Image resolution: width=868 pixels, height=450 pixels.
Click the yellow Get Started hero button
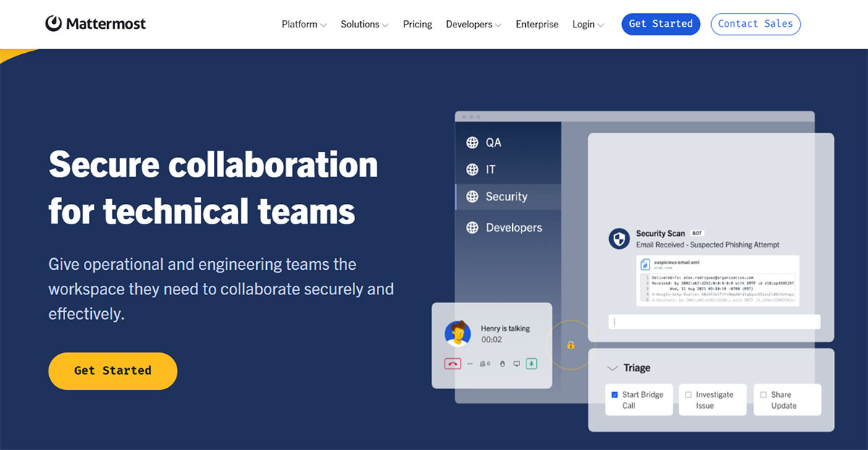(113, 370)
